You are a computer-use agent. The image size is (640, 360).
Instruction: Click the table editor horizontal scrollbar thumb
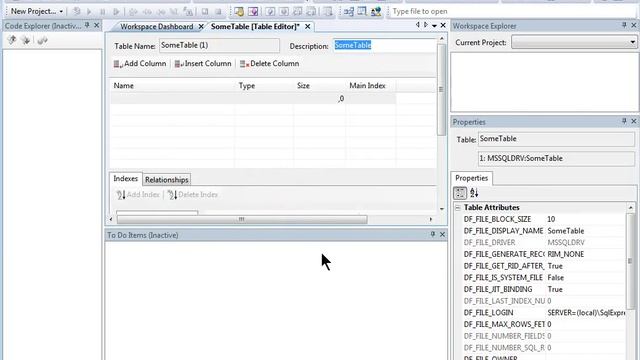pyautogui.click(x=242, y=220)
